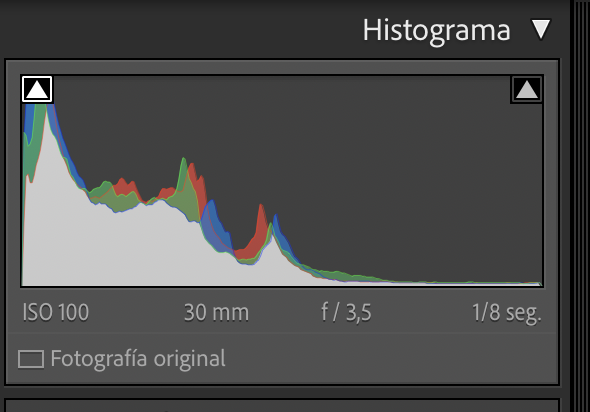Click the f / 3,5 aperture value

point(346,313)
